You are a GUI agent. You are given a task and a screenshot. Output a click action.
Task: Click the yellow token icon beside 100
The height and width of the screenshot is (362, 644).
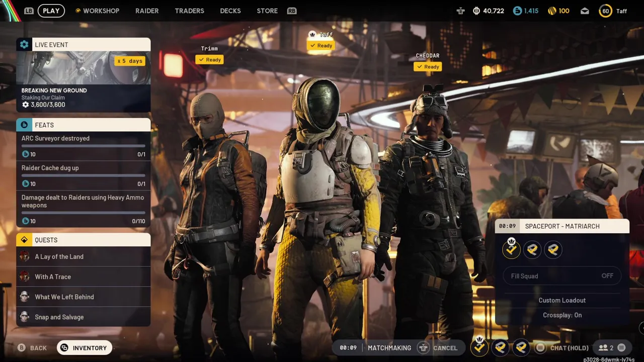tap(551, 11)
